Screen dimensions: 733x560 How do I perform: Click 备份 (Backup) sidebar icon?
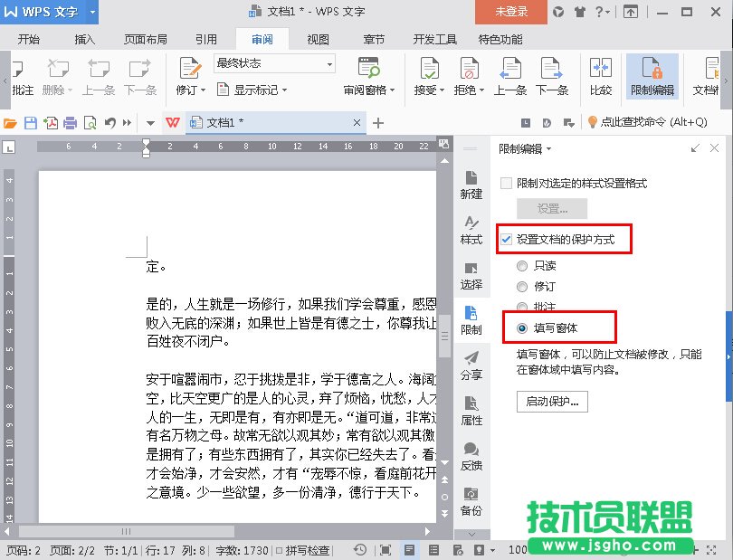tap(471, 501)
